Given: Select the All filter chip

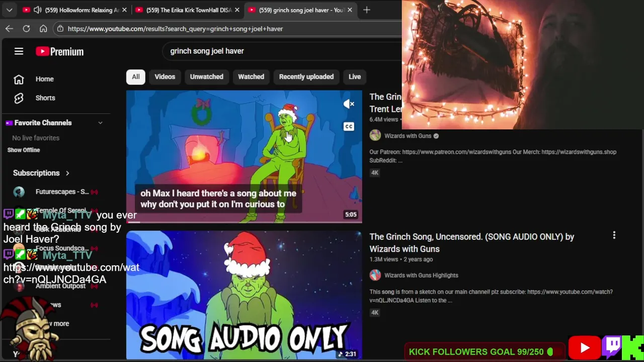Looking at the screenshot, I should 136,76.
